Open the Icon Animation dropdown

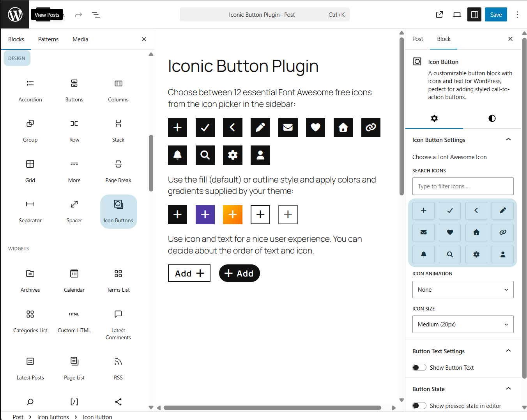[x=463, y=289]
